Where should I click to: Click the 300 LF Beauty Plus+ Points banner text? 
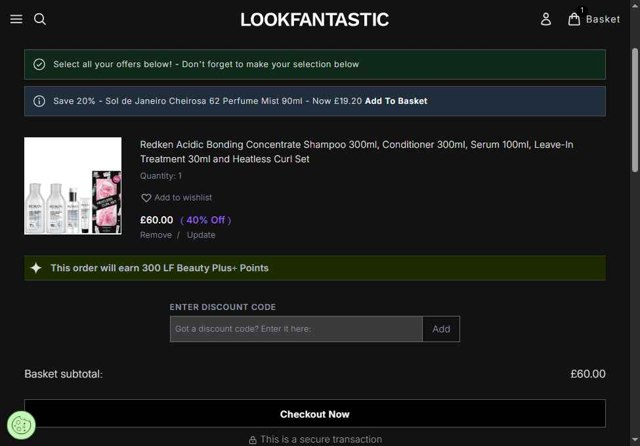point(160,268)
